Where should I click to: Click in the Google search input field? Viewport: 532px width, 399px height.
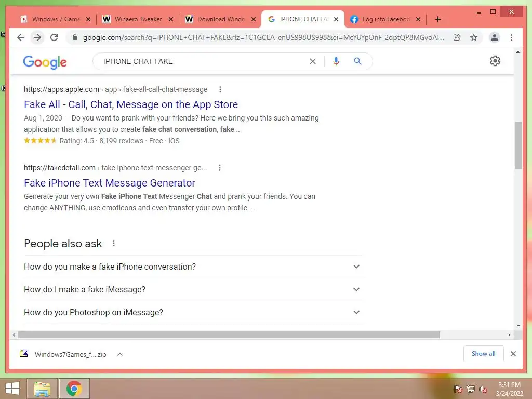204,61
